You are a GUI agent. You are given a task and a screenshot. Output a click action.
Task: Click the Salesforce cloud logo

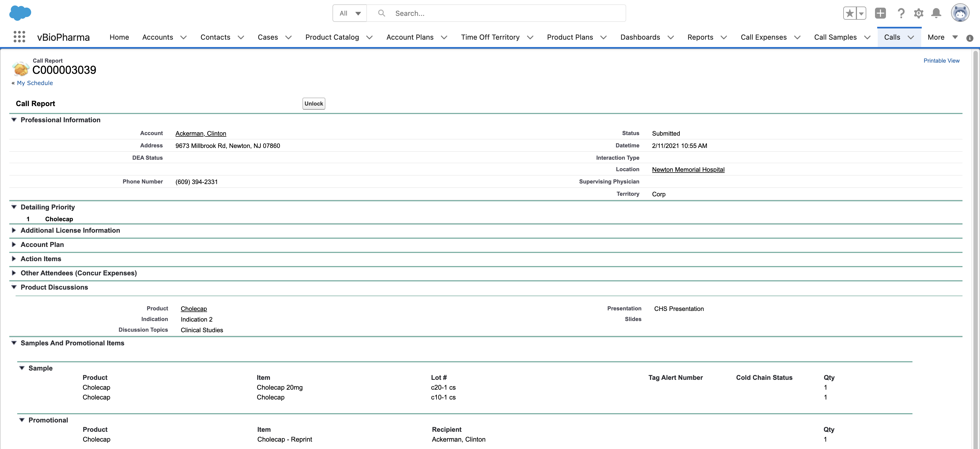20,13
